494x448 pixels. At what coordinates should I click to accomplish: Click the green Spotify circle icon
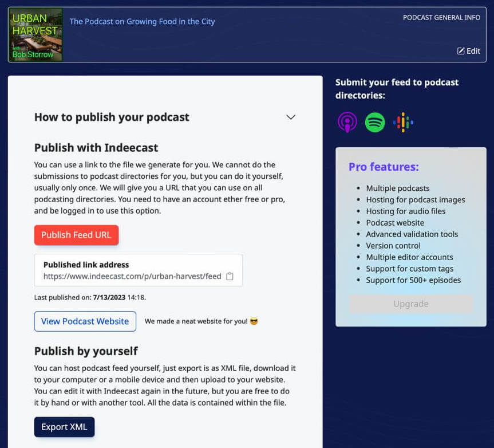tap(374, 121)
